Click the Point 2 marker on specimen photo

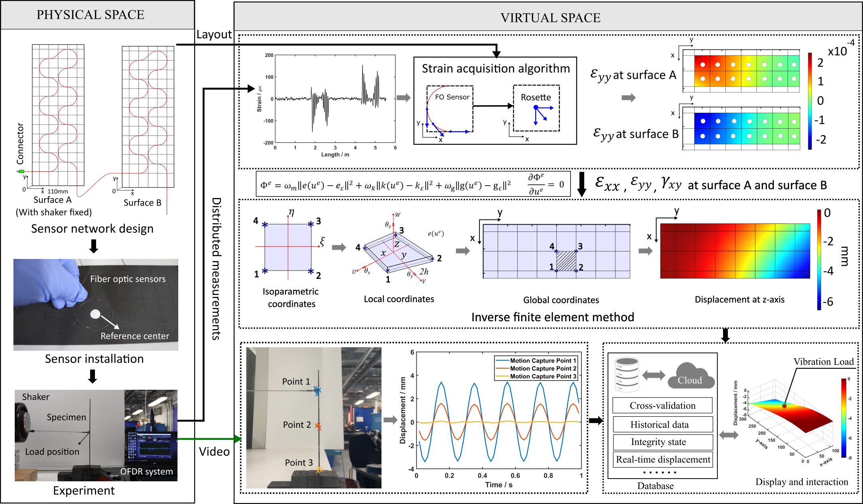tap(318, 426)
